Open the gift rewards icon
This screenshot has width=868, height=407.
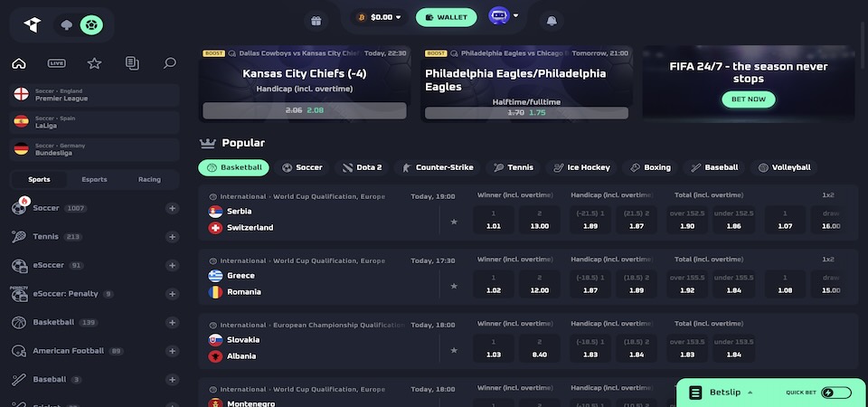pyautogui.click(x=316, y=18)
